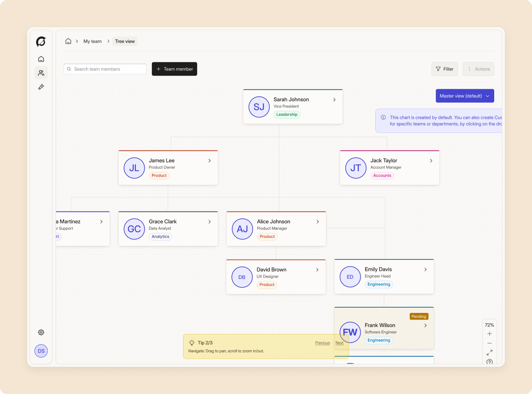Expand Emily Davis's card chevron

coord(425,269)
